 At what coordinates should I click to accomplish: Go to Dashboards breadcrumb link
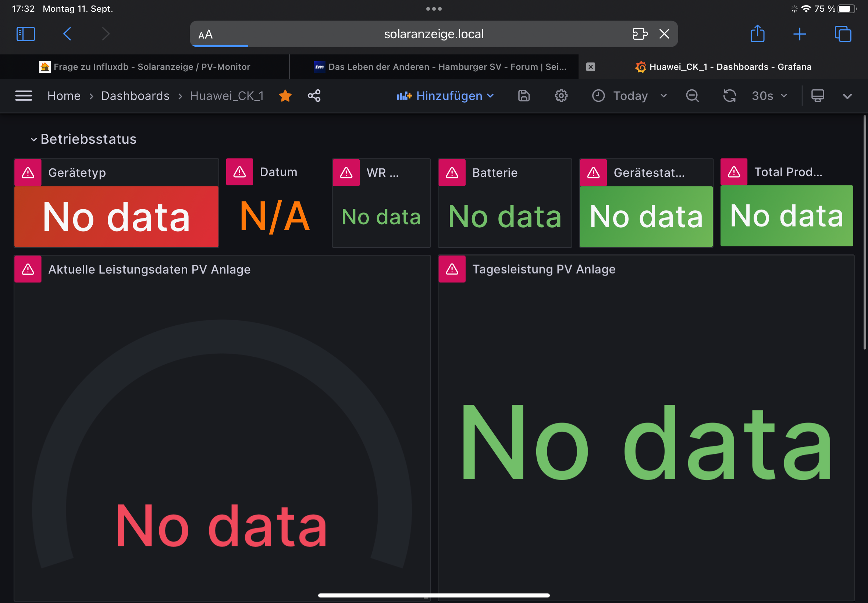coord(135,96)
